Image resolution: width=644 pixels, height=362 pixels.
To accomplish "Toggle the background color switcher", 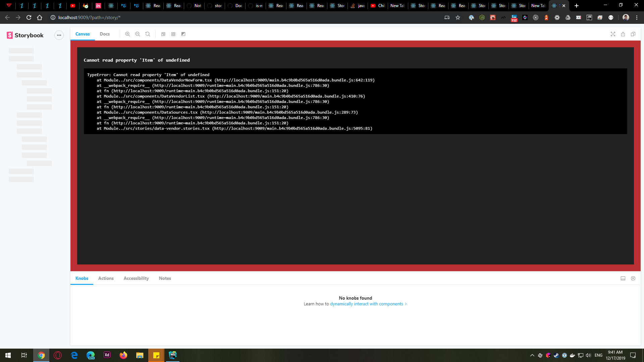I will pyautogui.click(x=183, y=34).
